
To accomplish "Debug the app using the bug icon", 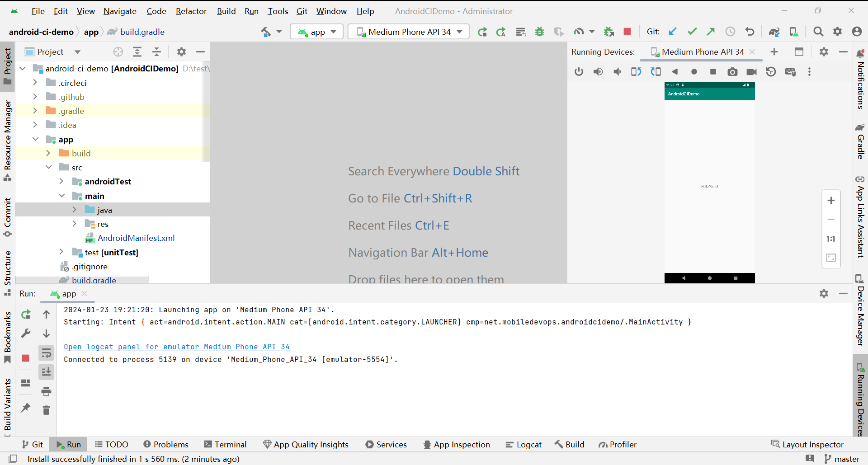I will 540,32.
